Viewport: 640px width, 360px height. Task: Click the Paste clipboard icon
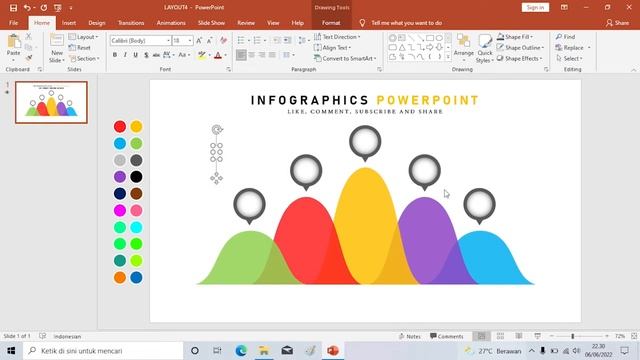tap(13, 42)
